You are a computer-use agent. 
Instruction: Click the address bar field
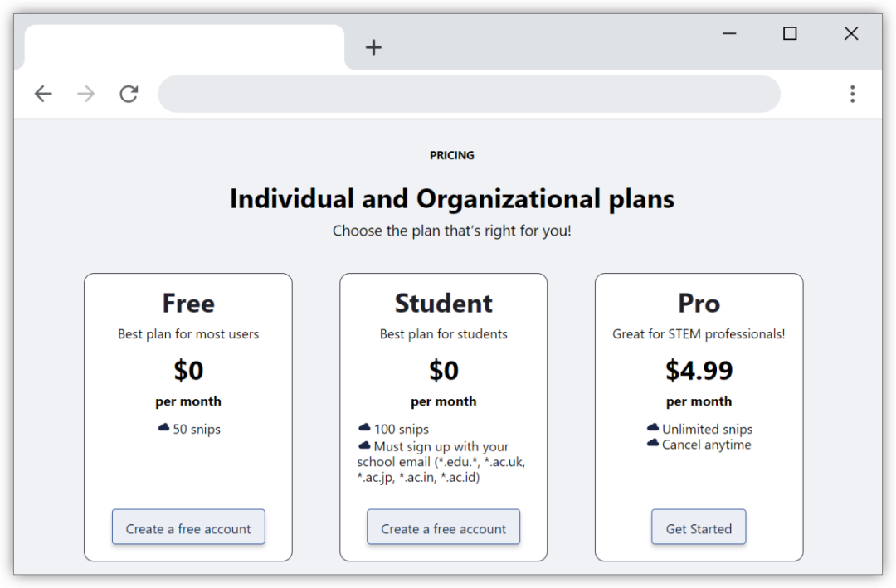coord(469,94)
